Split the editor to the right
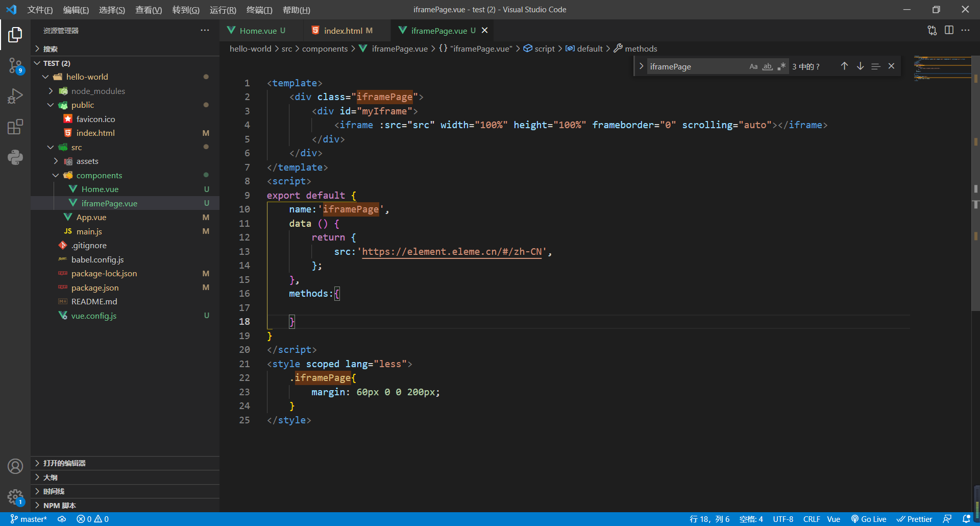Screen dimensions: 980x526 pos(949,31)
